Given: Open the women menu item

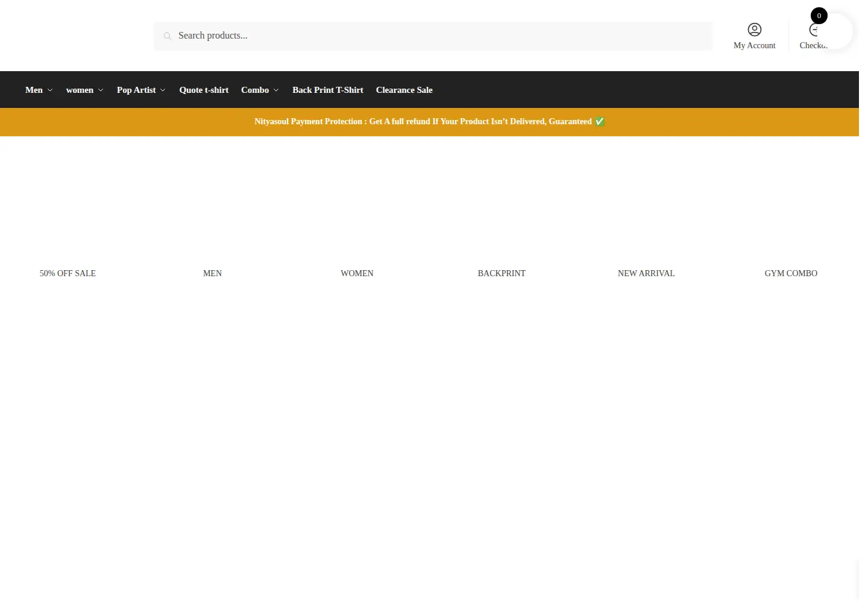Looking at the screenshot, I should 80,90.
